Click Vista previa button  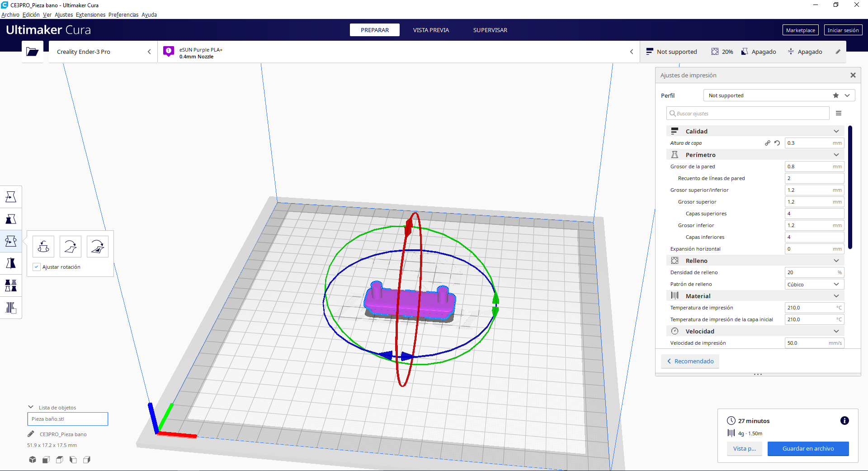[745, 448]
